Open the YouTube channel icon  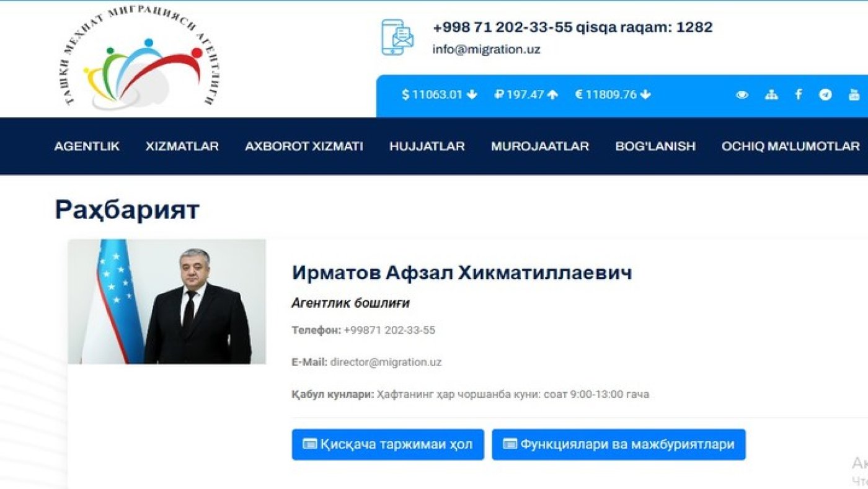pyautogui.click(x=854, y=95)
